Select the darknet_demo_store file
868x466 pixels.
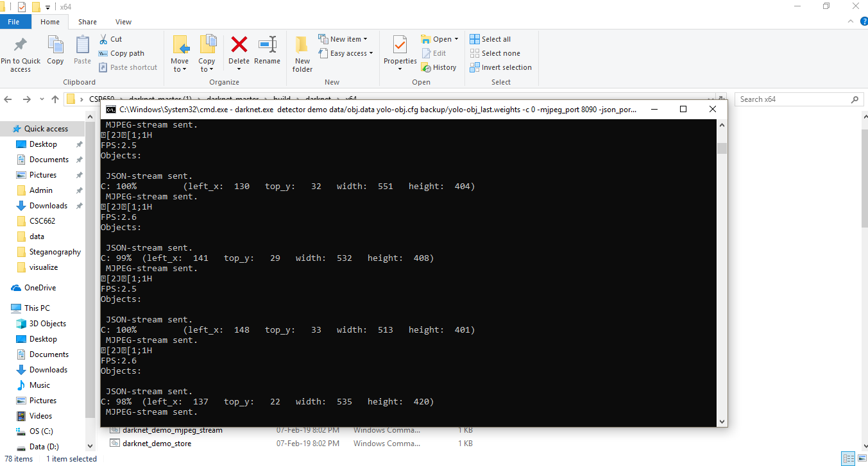(157, 443)
